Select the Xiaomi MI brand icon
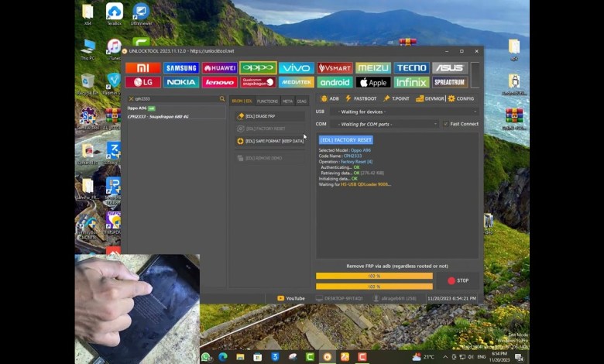 143,68
